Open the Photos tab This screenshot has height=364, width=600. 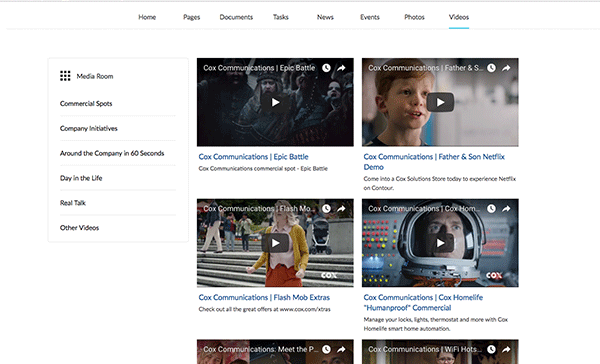point(414,17)
